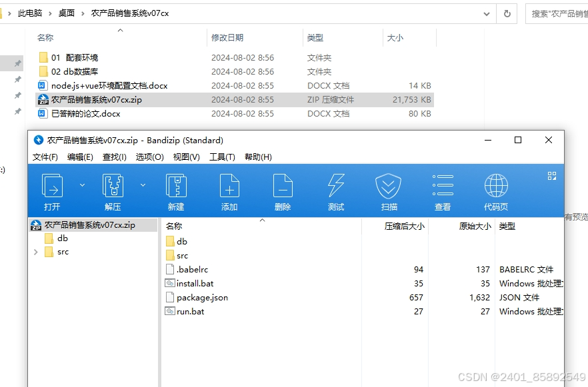Click the Bandizip app icon in title bar
Screen dimensions: 588x387
coord(38,141)
